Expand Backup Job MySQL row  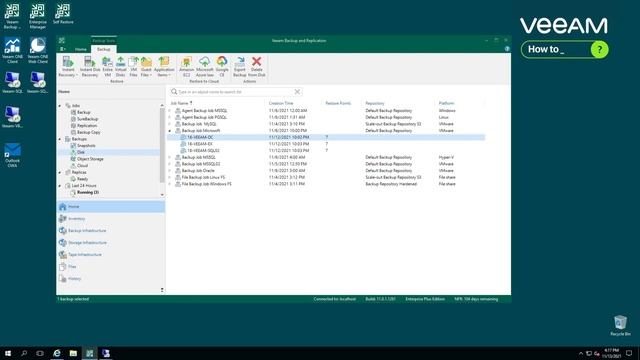point(170,124)
